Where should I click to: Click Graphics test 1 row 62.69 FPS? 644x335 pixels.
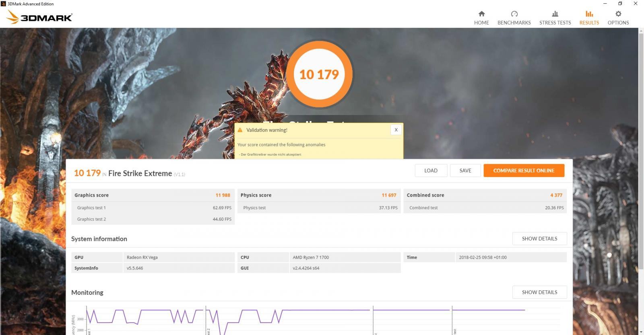click(x=153, y=208)
